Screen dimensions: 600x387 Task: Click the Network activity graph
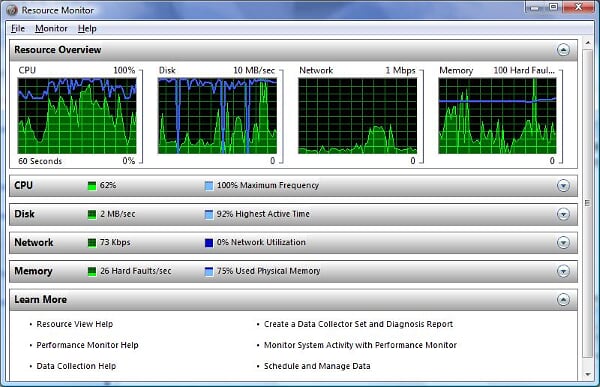[x=357, y=116]
